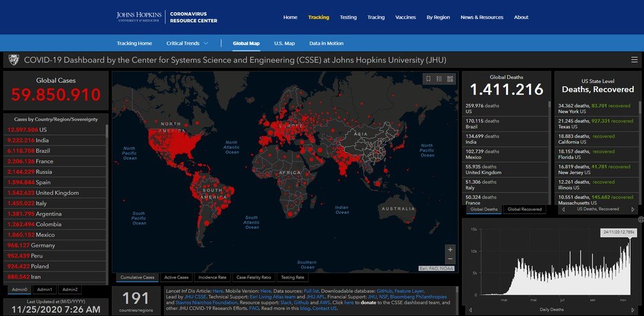Expand the chart panel with corner icon

tap(641, 220)
